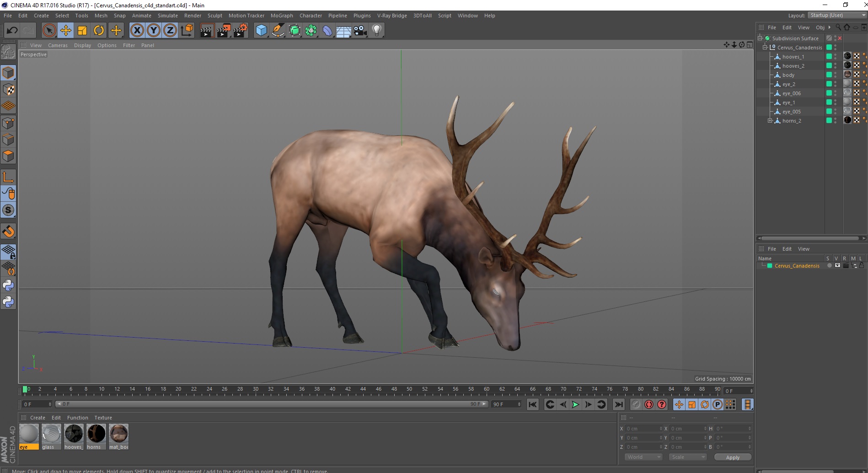Image resolution: width=868 pixels, height=473 pixels.
Task: Toggle Enable Snap icon
Action: (8, 210)
